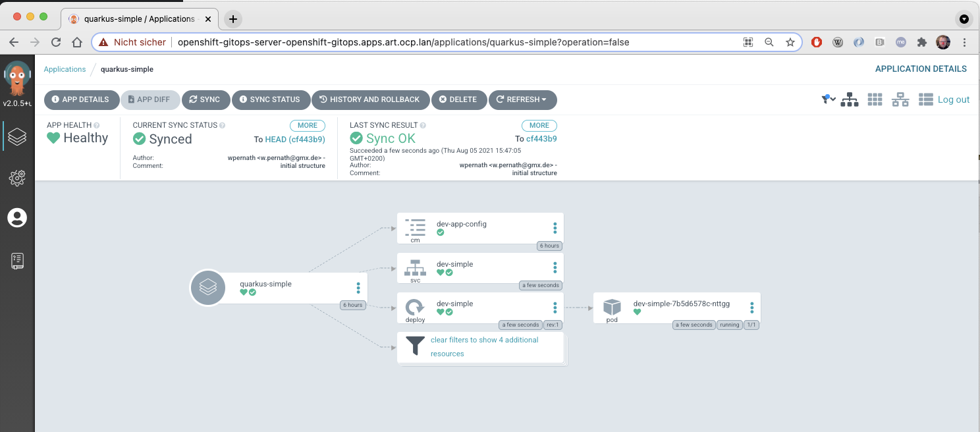The width and height of the screenshot is (980, 432).
Task: Open HEAD (cf443b9) revision link
Action: [x=295, y=139]
